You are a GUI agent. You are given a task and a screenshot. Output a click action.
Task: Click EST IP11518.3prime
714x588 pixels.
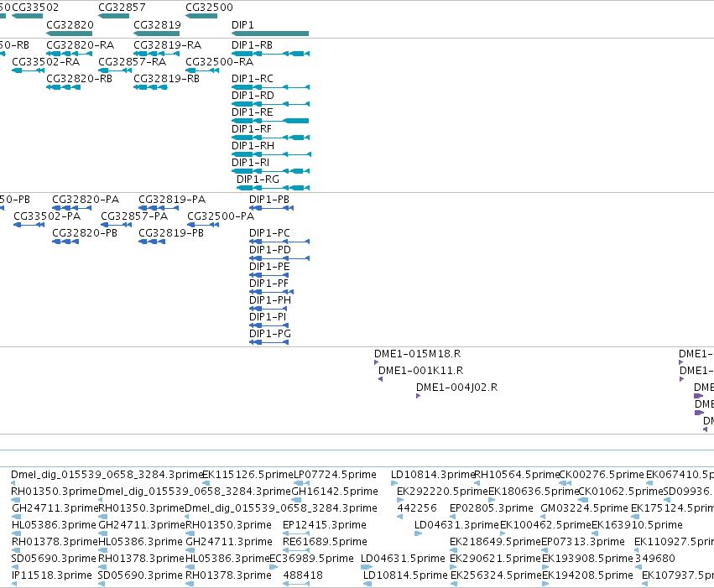[13, 584]
